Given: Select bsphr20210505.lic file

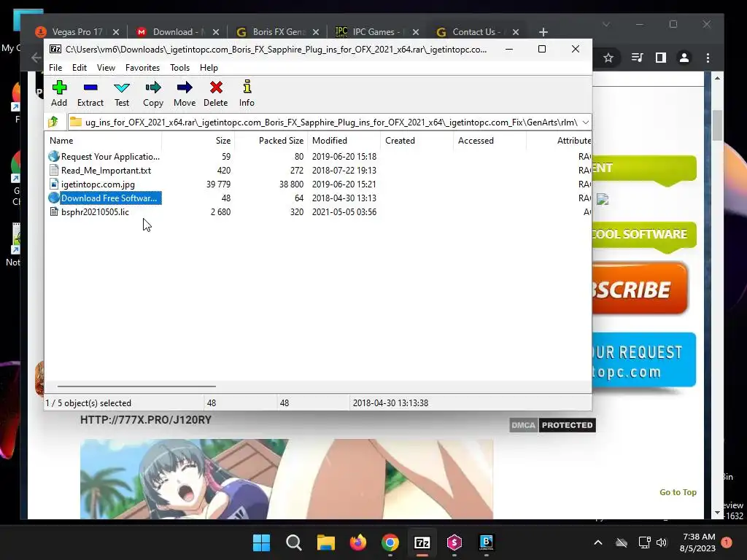Looking at the screenshot, I should coord(95,212).
